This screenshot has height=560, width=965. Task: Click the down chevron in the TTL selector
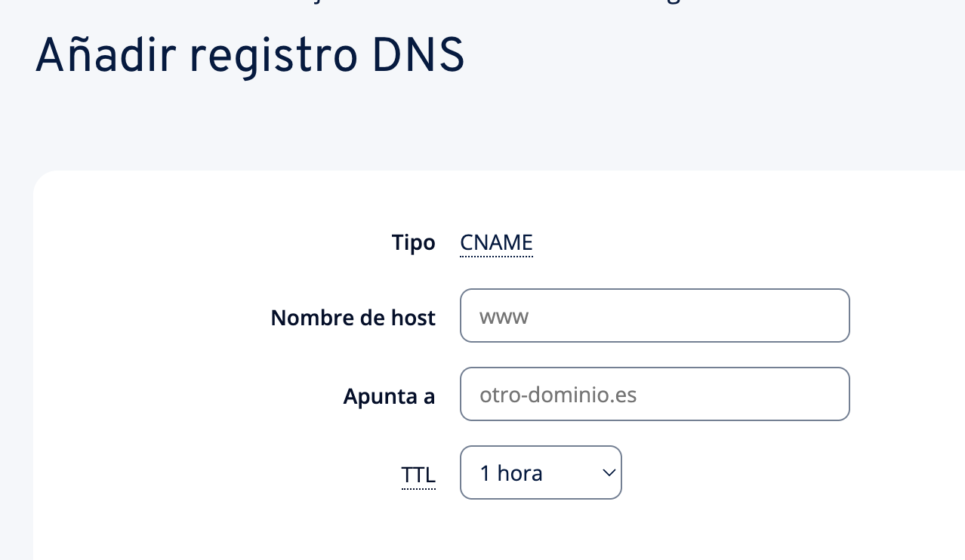[x=609, y=473]
